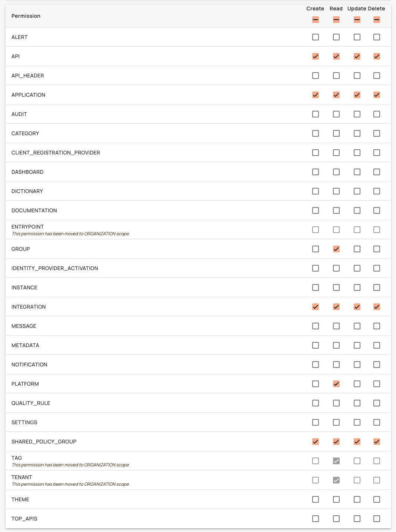The image size is (396, 532).
Task: Tick Read permission for DASHBOARD
Action: (x=336, y=172)
